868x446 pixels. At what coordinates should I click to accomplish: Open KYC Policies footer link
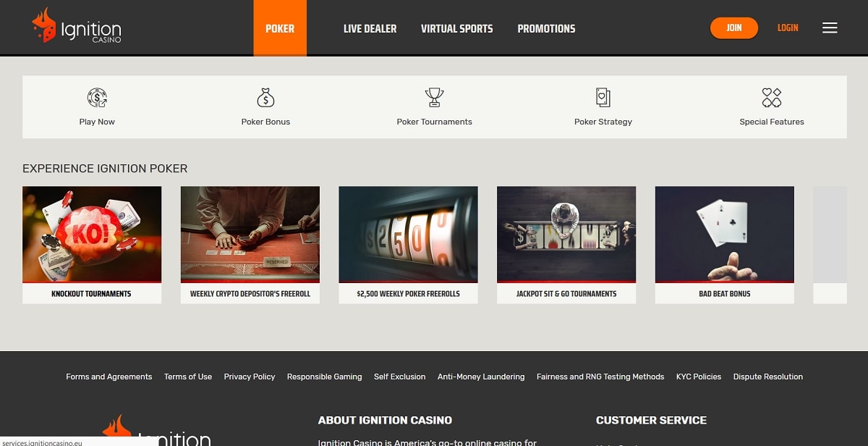coord(699,376)
